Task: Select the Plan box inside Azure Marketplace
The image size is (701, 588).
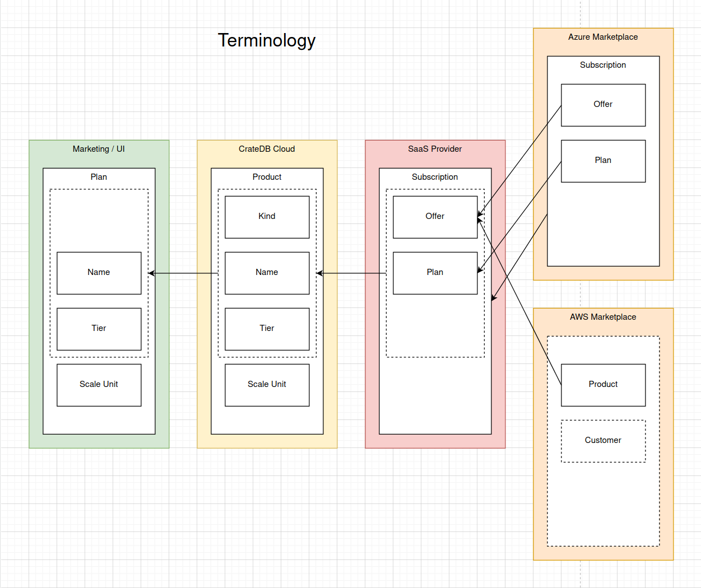Action: coord(603,161)
